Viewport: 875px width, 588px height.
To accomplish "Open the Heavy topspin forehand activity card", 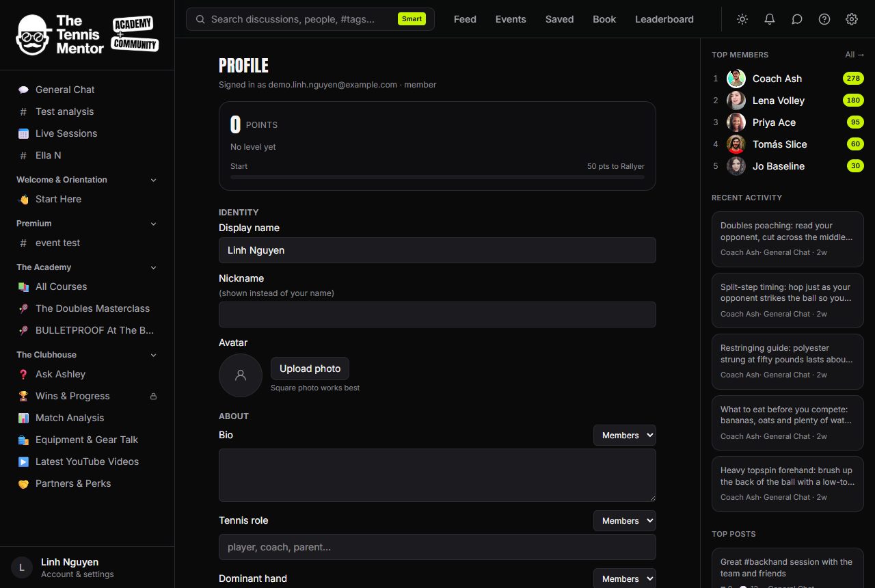I will coord(787,483).
